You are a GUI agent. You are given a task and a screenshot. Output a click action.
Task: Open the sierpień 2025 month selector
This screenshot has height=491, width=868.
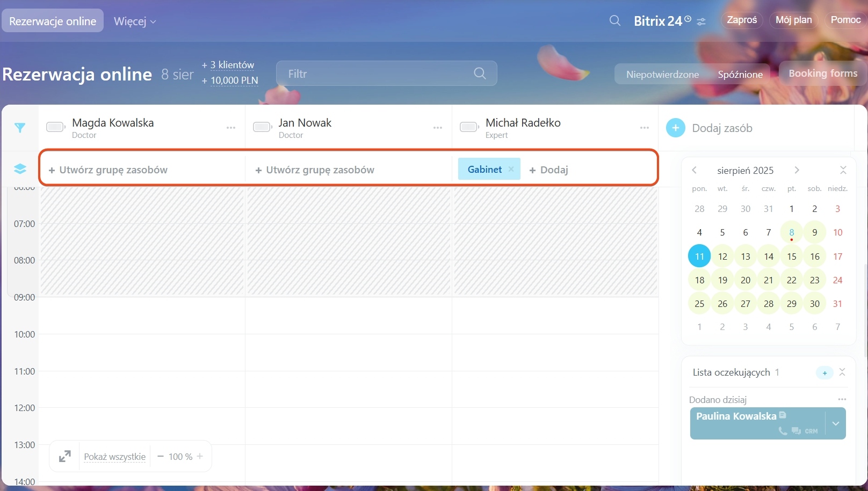pos(745,170)
